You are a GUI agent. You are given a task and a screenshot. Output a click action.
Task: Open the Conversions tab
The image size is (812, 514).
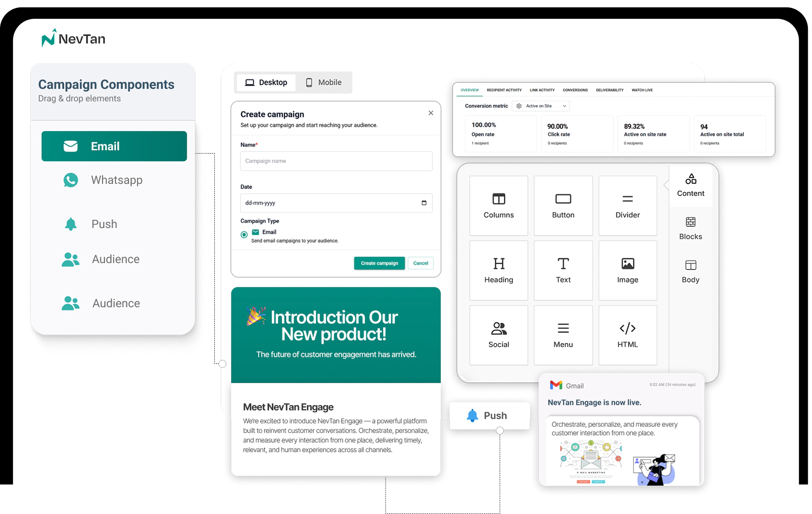point(575,90)
